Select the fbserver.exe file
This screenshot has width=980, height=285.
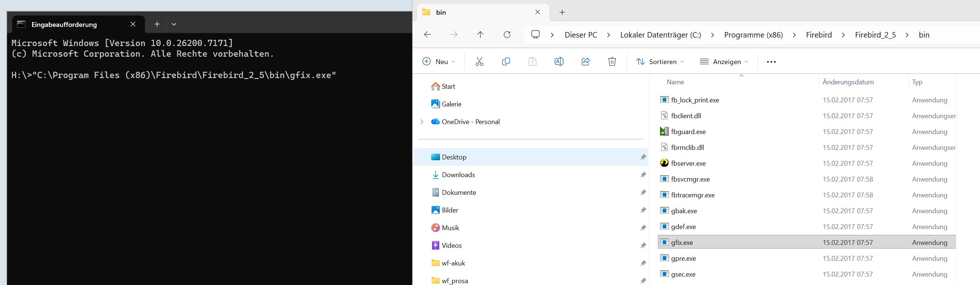(x=688, y=163)
